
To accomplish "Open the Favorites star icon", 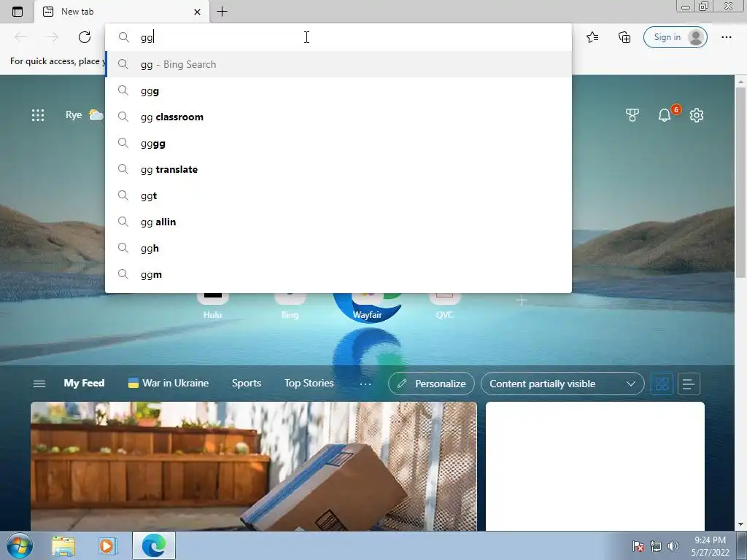I will click(x=592, y=37).
